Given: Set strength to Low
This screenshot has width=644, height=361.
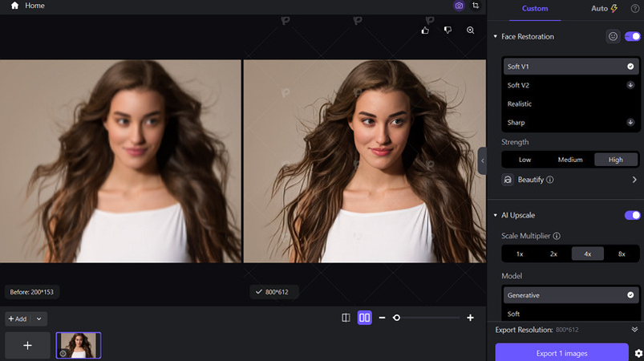Looking at the screenshot, I should click(x=525, y=160).
